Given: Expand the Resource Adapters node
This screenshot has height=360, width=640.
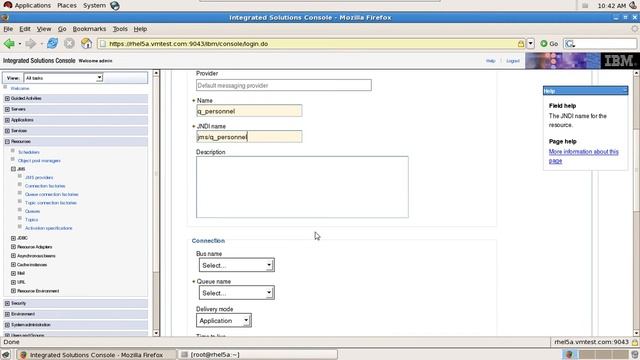Looking at the screenshot, I should pos(13,247).
